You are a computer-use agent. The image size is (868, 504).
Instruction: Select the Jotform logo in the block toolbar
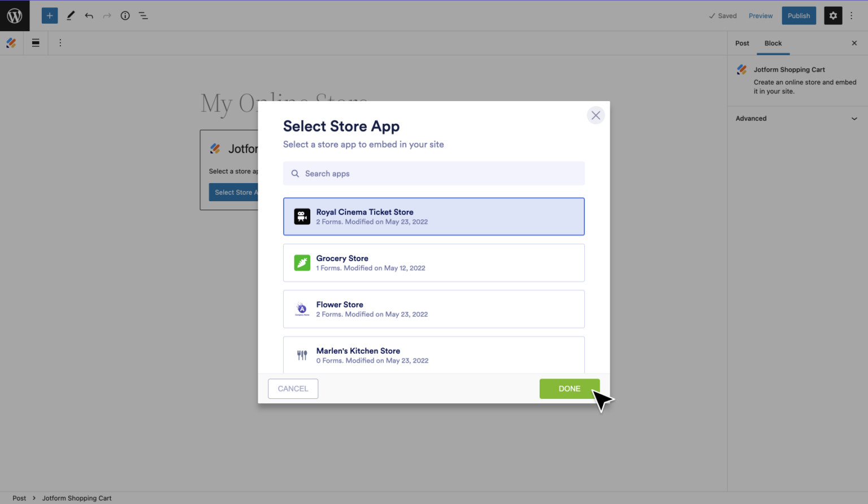[x=11, y=43]
